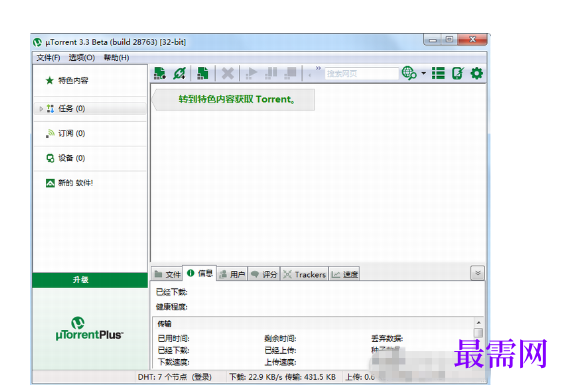Open the 帮助(H) menu
The image size is (566, 385).
click(116, 58)
